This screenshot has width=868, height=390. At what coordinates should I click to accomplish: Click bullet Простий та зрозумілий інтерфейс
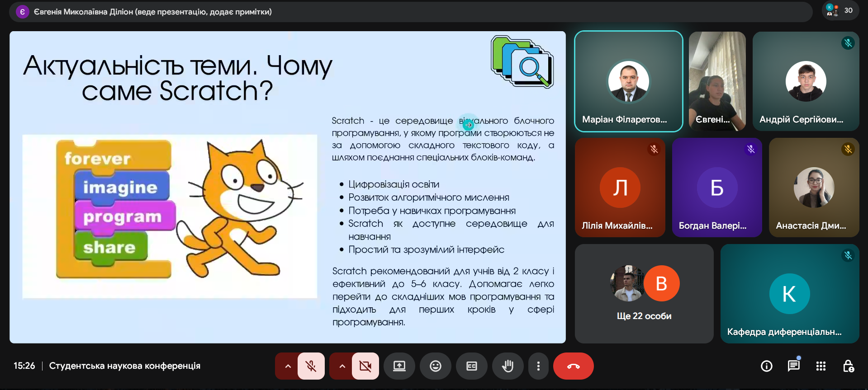click(426, 249)
